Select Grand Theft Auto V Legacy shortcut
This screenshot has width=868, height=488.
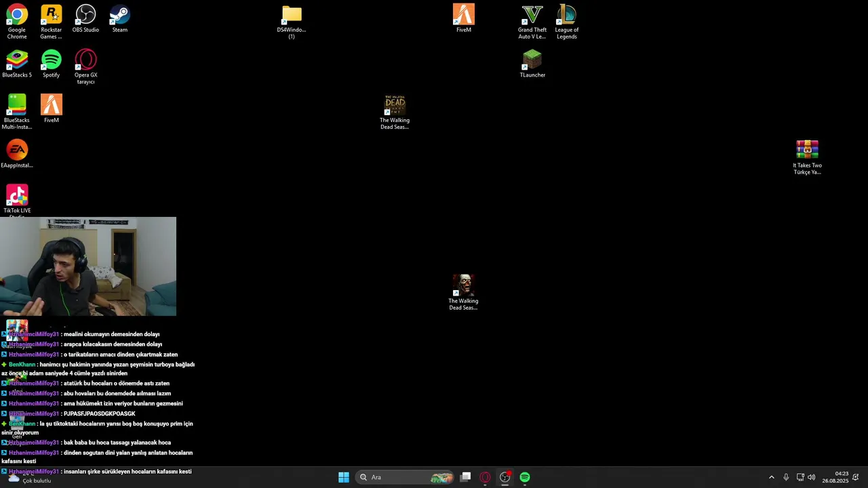[532, 22]
